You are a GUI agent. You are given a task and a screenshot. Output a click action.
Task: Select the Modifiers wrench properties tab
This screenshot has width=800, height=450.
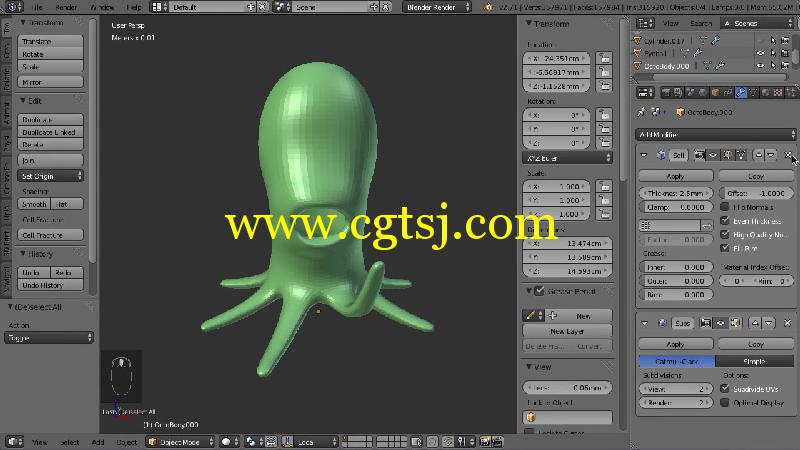pyautogui.click(x=740, y=92)
